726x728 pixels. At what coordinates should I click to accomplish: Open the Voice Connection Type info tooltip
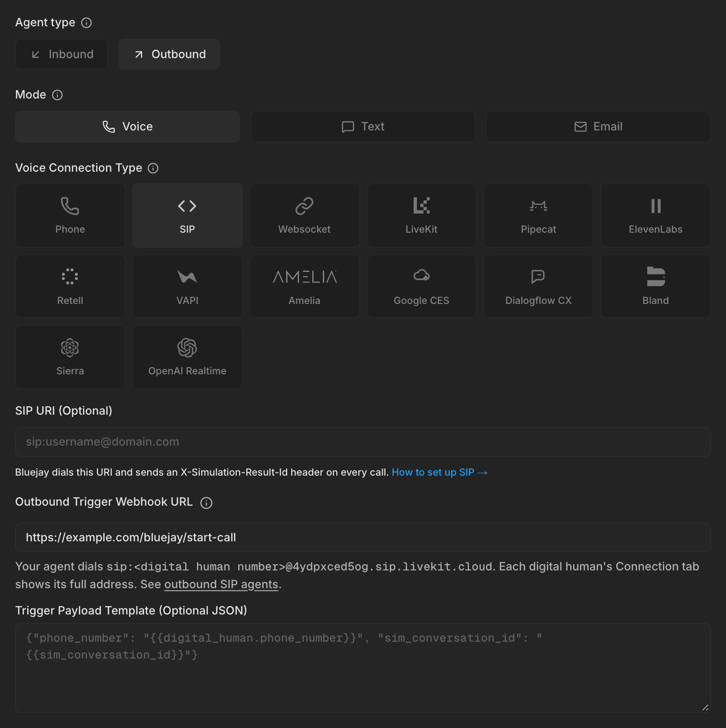click(x=153, y=168)
